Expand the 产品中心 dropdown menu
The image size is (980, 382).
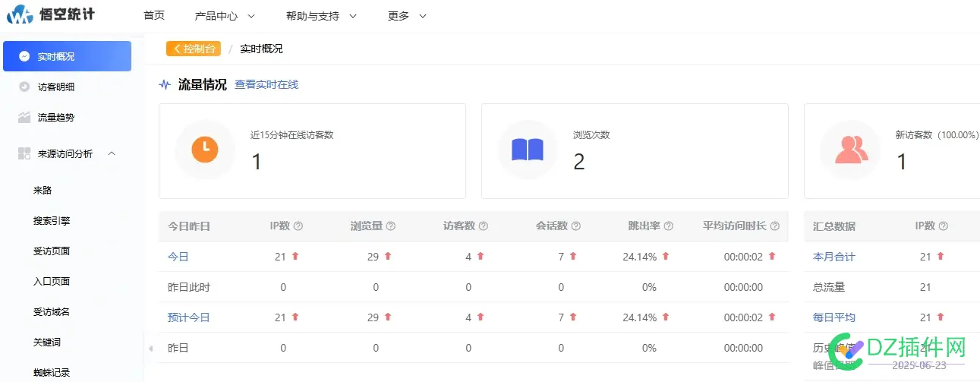[x=225, y=16]
